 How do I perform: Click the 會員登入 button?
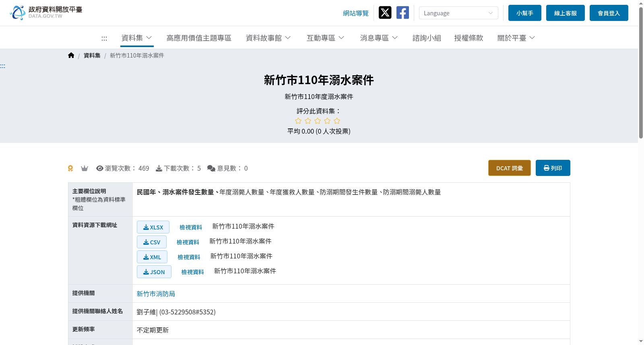tap(609, 13)
